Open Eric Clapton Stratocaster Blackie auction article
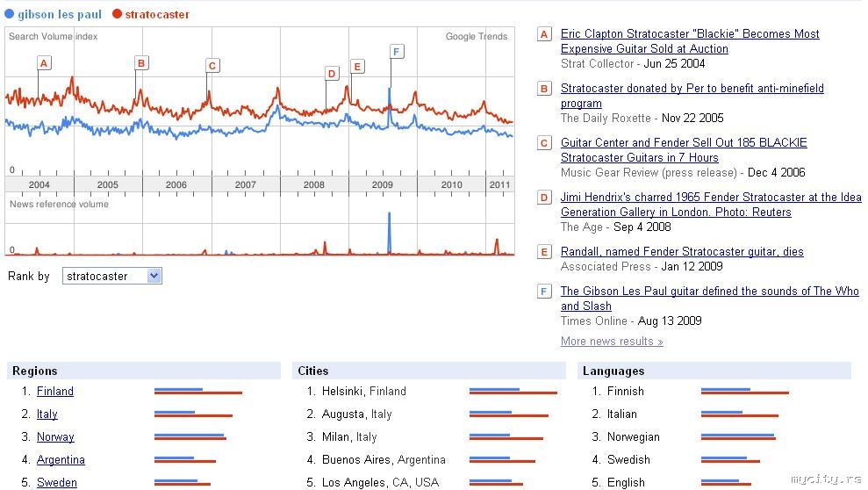The height and width of the screenshot is (490, 868). coord(690,41)
